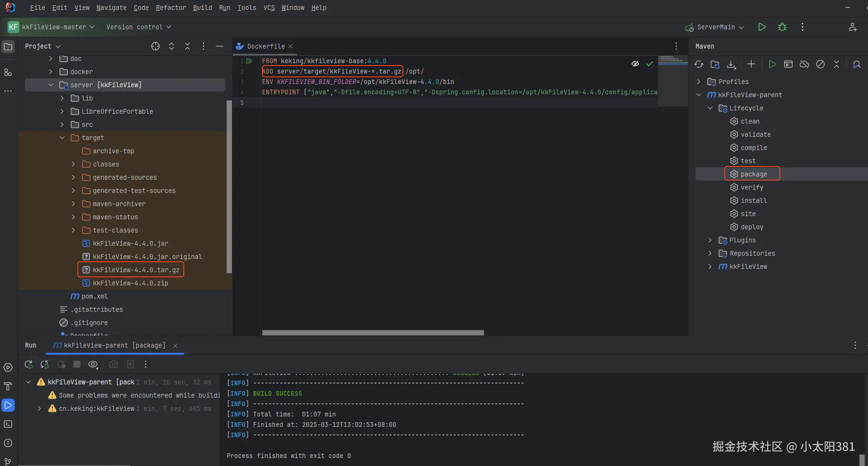868x466 pixels.
Task: Open Execute Maven Goal dialog
Action: (788, 64)
